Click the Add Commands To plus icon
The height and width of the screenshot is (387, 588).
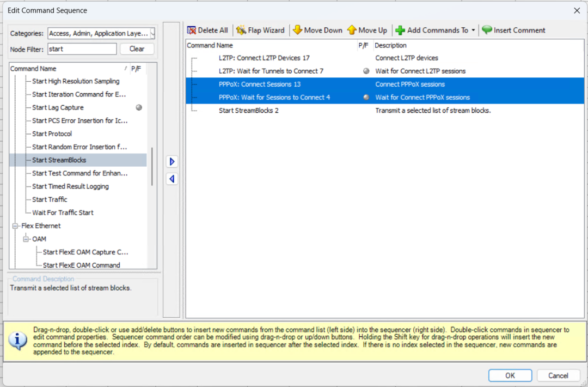click(400, 31)
